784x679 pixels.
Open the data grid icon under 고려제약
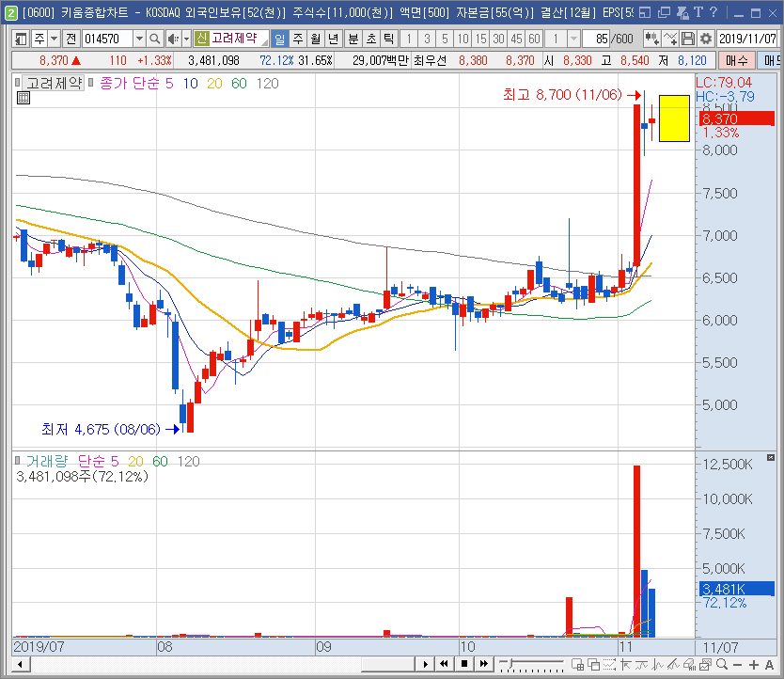[23, 98]
